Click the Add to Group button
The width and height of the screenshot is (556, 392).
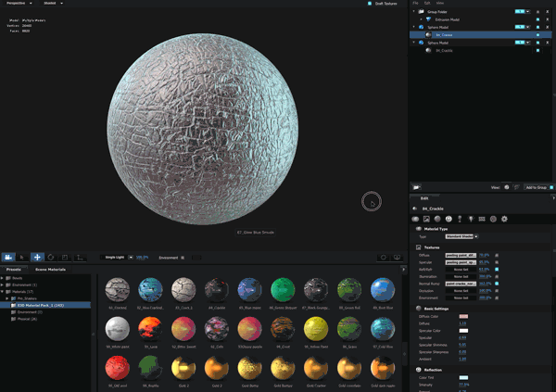point(536,187)
